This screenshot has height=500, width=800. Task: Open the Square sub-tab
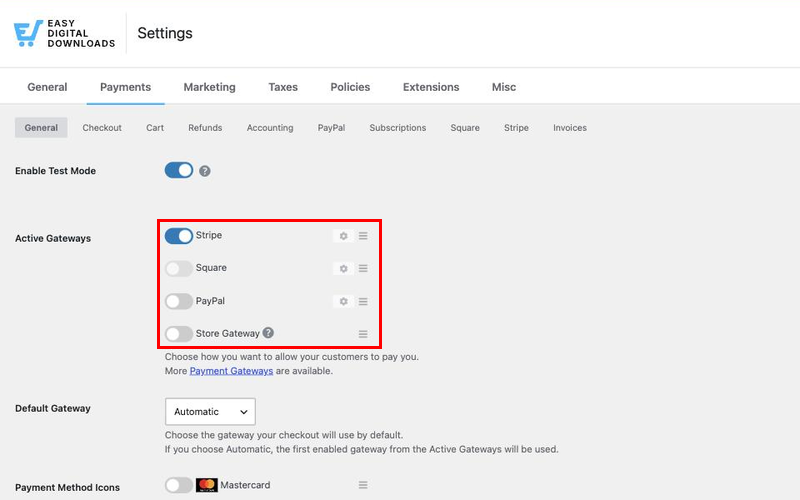[465, 128]
